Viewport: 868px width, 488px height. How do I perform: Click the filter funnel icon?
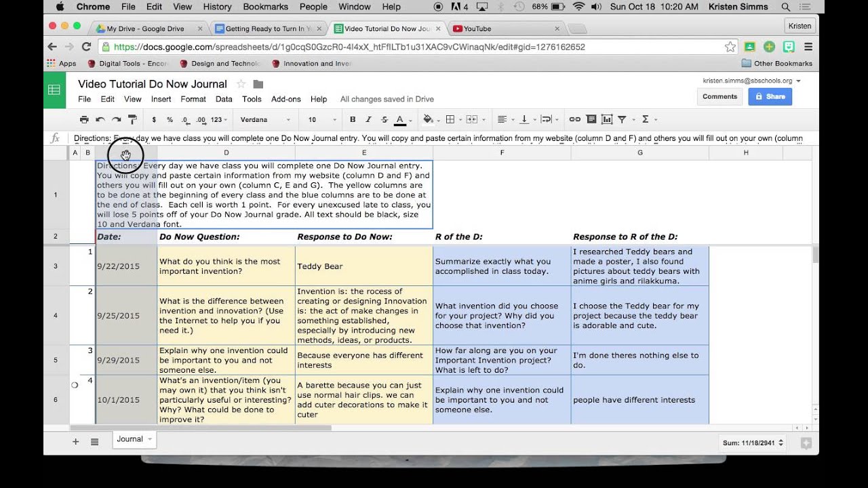[622, 119]
